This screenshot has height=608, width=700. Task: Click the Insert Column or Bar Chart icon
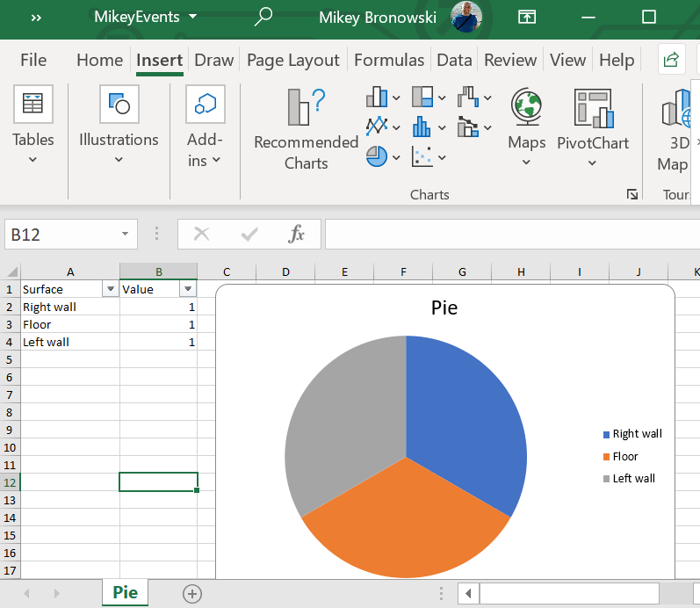[x=377, y=97]
